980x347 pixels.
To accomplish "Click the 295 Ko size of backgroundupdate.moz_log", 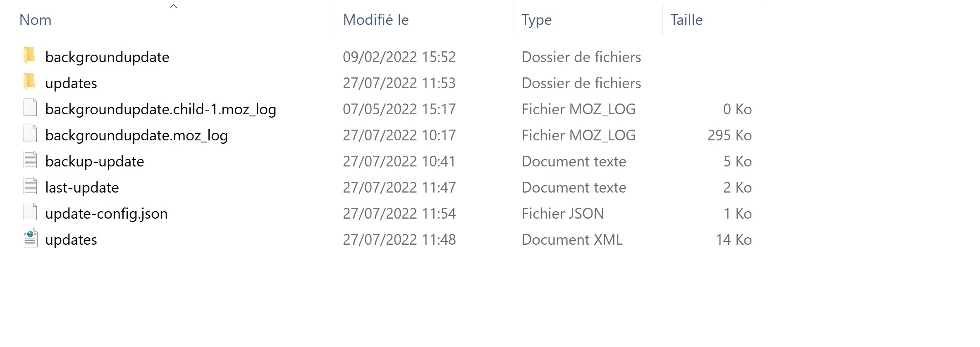I will [x=729, y=135].
